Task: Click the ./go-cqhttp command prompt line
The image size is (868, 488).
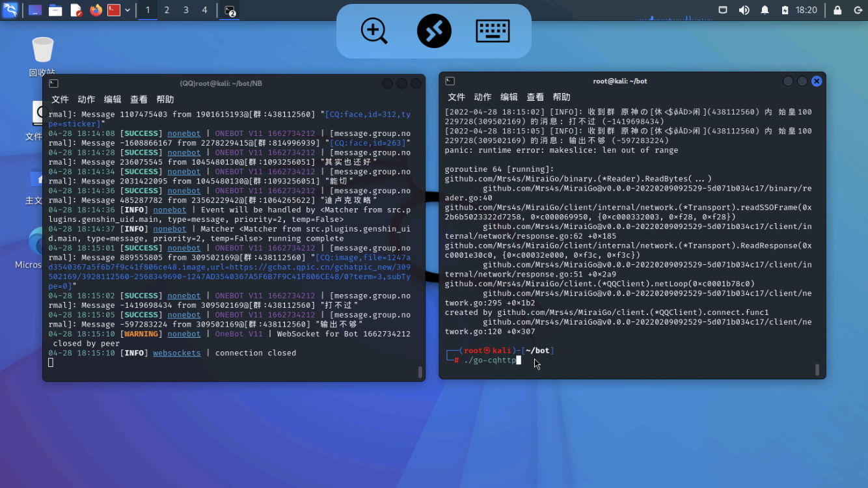Action: point(491,360)
